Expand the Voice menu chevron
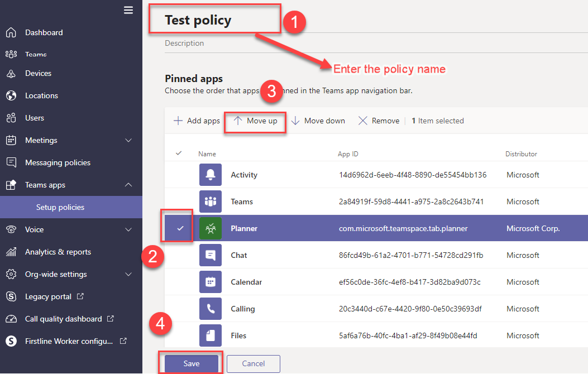 [x=128, y=229]
